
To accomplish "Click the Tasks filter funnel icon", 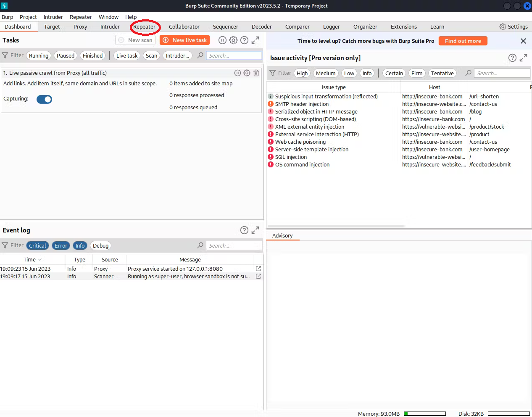I will point(5,55).
